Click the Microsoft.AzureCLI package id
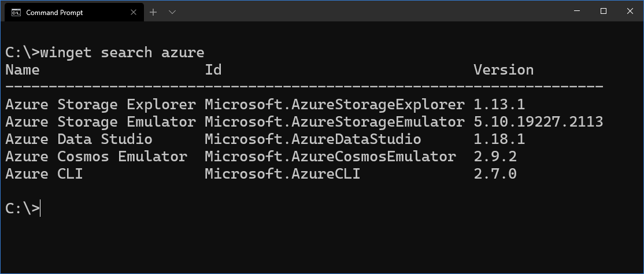Screen dimensions: 644x274 (283, 174)
